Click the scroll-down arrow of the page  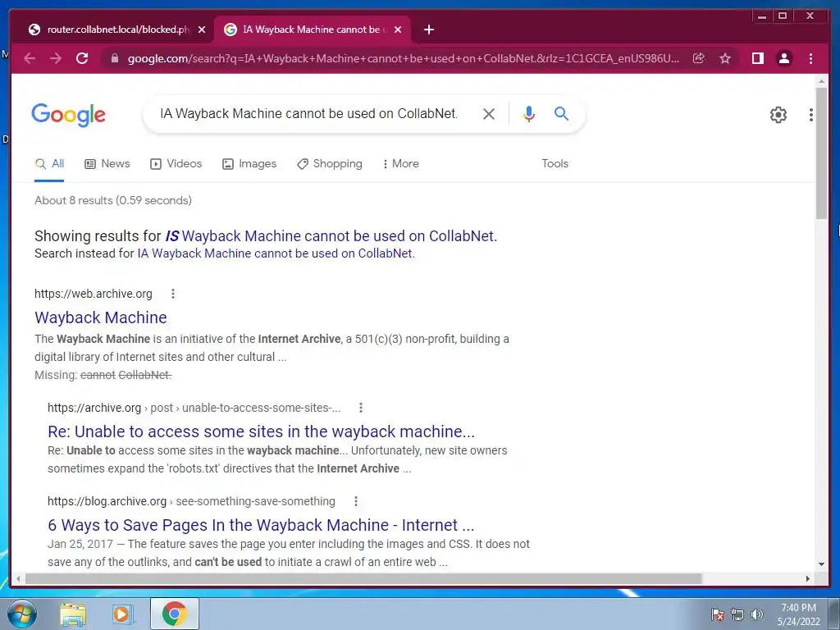[x=821, y=564]
